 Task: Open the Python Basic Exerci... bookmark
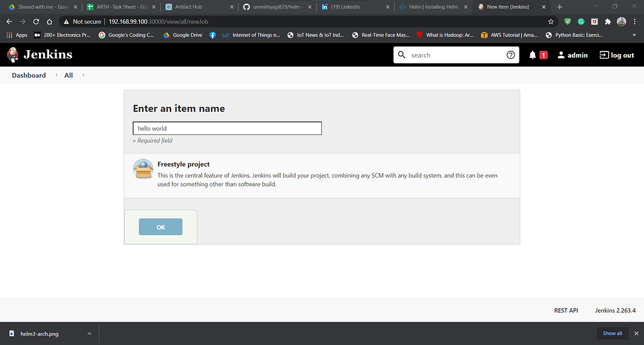(574, 35)
